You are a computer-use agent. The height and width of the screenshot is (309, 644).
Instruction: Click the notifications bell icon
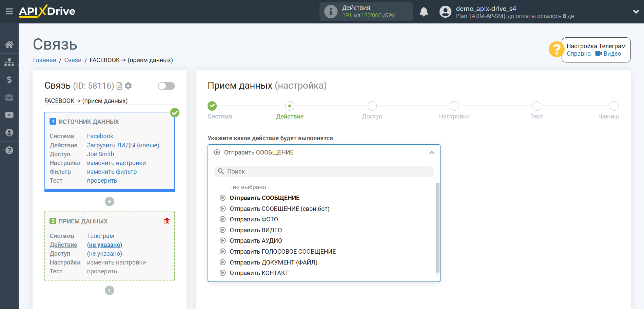424,12
